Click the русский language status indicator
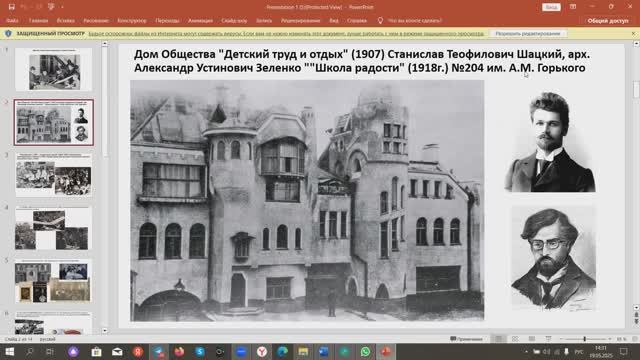Image resolution: width=640 pixels, height=360 pixels. click(x=47, y=339)
